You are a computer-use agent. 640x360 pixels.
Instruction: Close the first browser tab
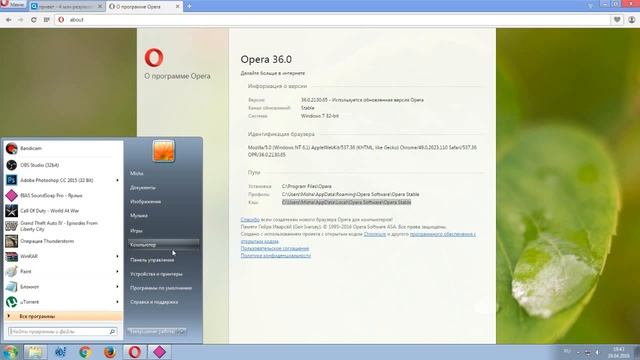point(100,7)
